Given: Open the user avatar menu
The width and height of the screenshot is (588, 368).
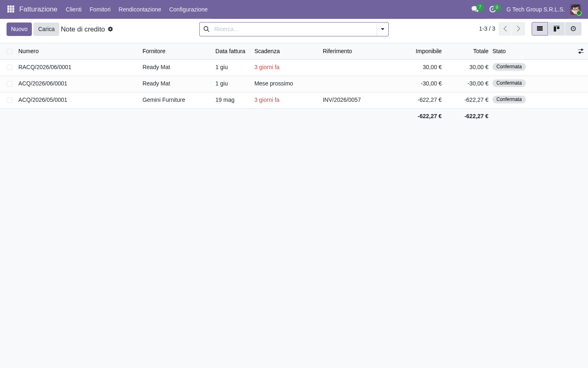Looking at the screenshot, I should [x=575, y=9].
